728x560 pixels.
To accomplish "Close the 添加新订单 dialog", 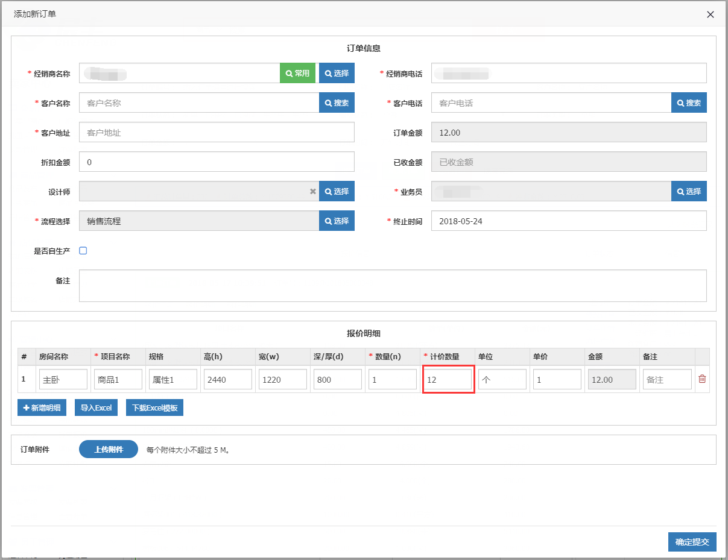I will pos(711,14).
